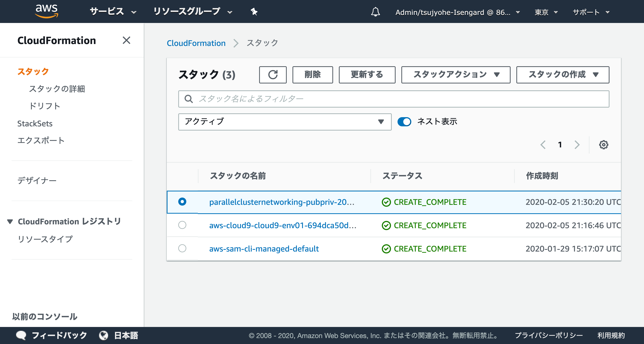Open the スタックの作成 dropdown
The height and width of the screenshot is (344, 644).
[x=563, y=75]
